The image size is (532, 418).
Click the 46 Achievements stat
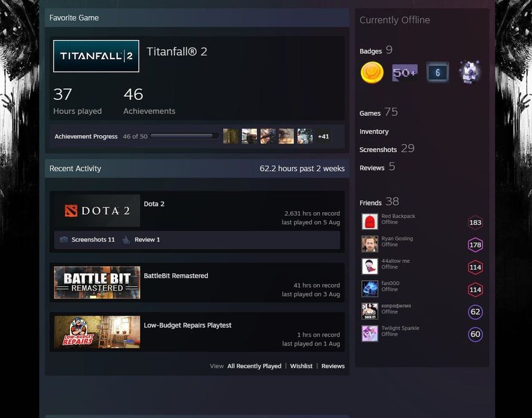pos(149,102)
